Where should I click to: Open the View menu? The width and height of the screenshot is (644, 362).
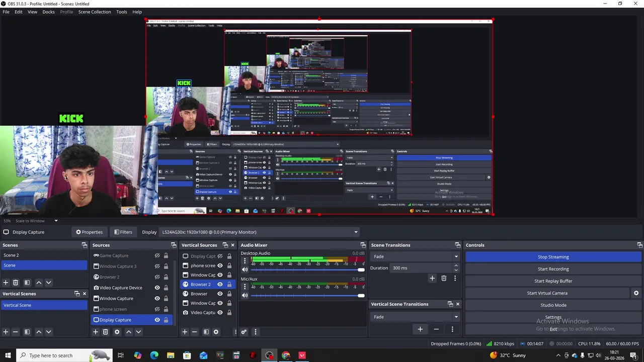tap(32, 12)
